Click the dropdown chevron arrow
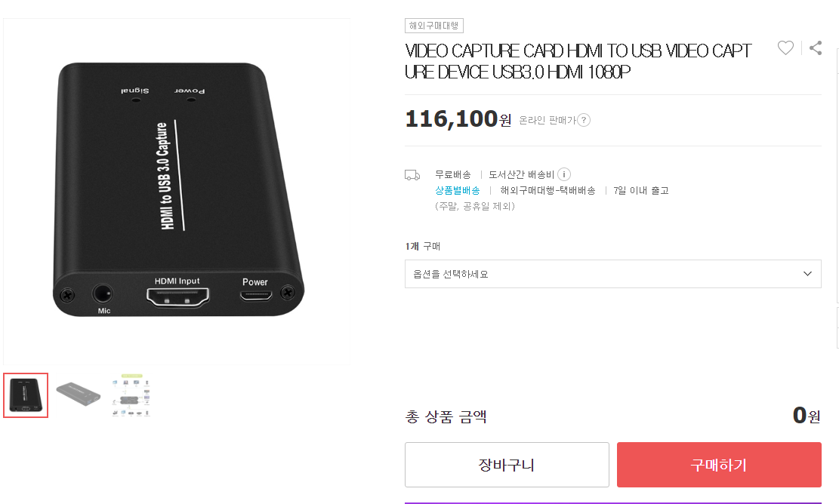Screen dimensions: 839x504 click(x=807, y=274)
